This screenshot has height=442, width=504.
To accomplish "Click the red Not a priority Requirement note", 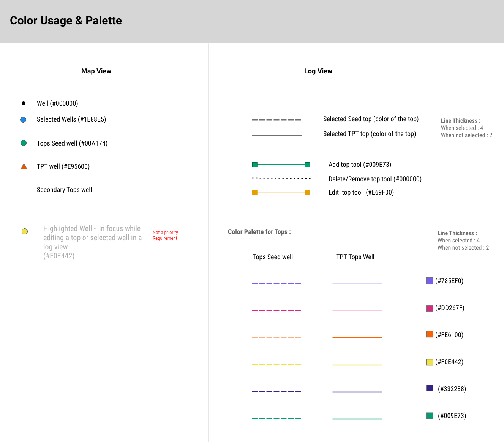I will (x=165, y=235).
